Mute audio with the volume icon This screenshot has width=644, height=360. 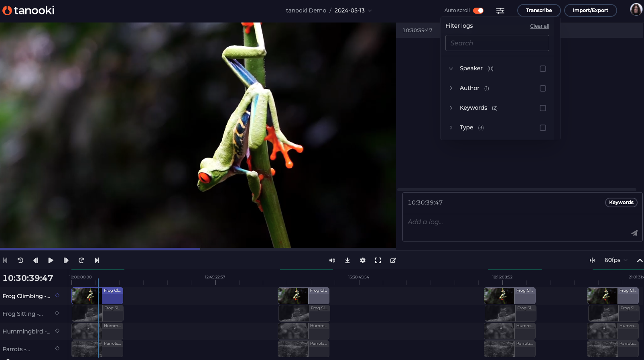point(332,260)
